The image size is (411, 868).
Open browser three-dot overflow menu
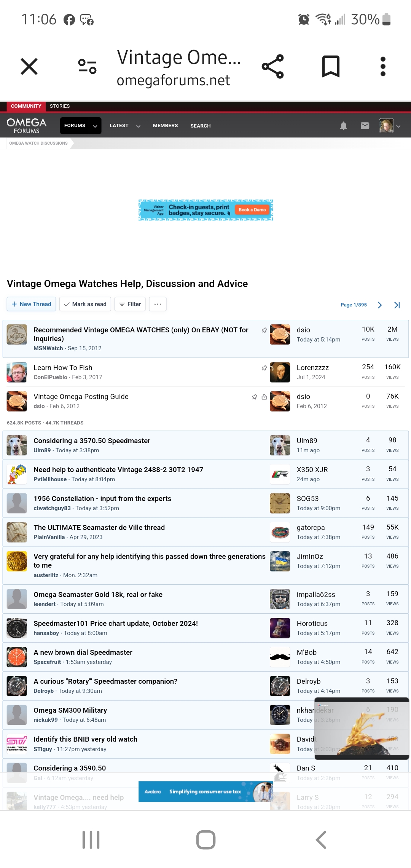click(x=383, y=67)
